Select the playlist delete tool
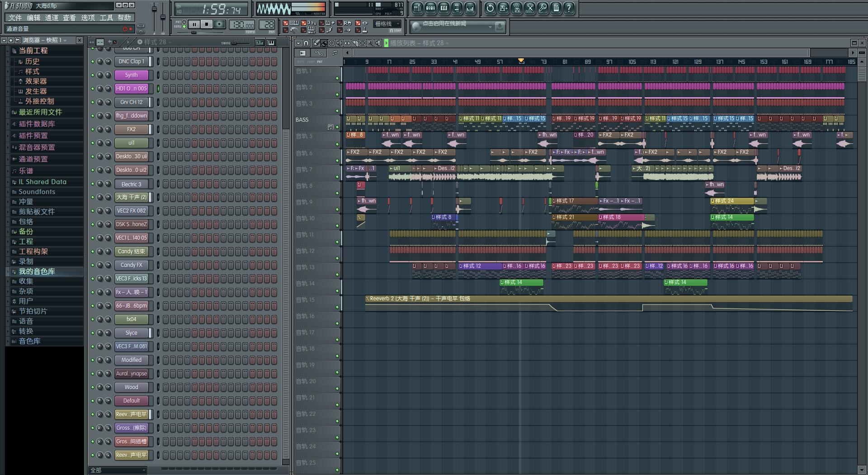The width and height of the screenshot is (868, 475). click(332, 43)
